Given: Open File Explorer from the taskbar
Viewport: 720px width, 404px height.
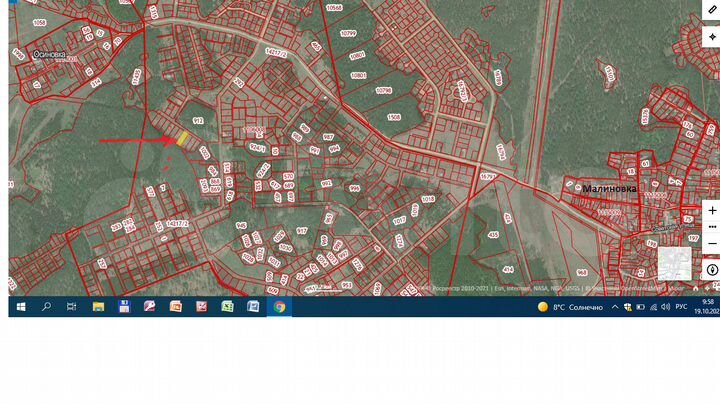Looking at the screenshot, I should (98, 307).
